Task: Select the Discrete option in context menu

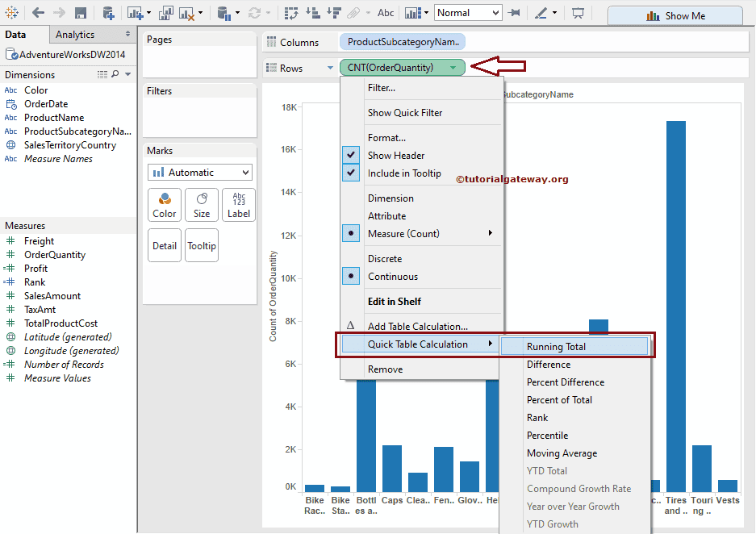Action: [384, 259]
